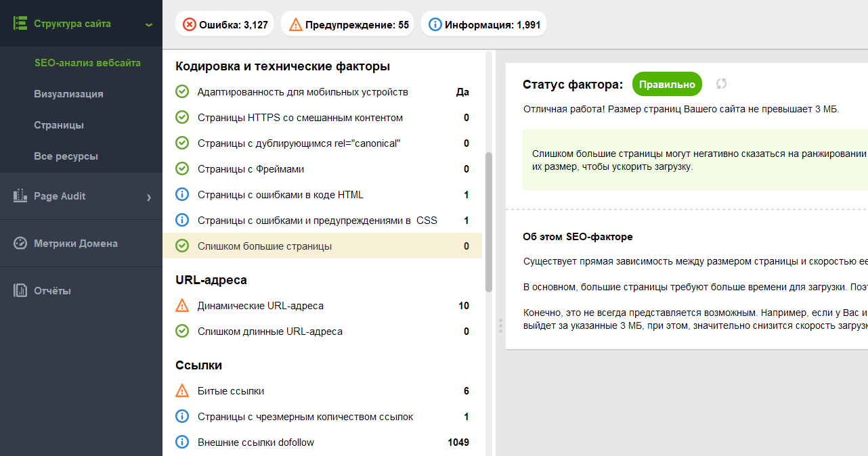Click warning icon for Битые ссылки
The height and width of the screenshot is (456, 868).
[x=182, y=390]
